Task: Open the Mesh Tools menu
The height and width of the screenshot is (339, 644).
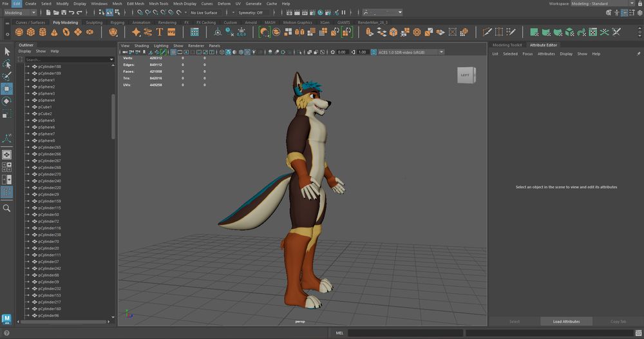Action: point(158,4)
